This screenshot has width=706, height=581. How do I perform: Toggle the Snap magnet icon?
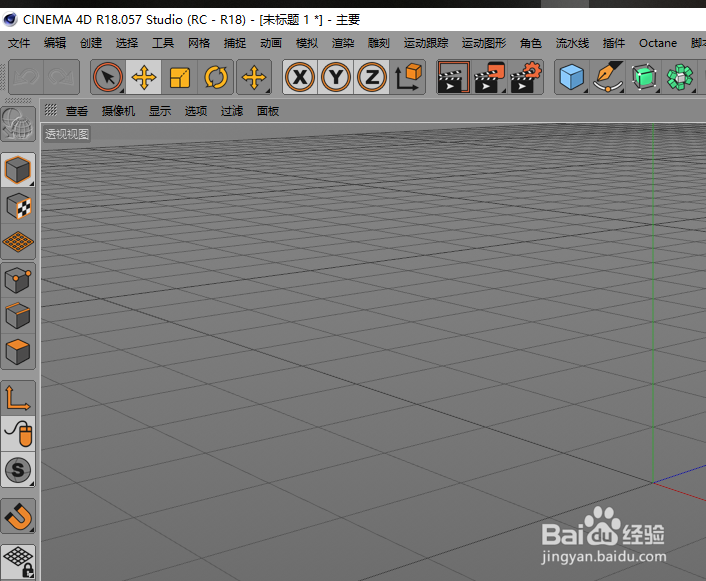pyautogui.click(x=18, y=516)
